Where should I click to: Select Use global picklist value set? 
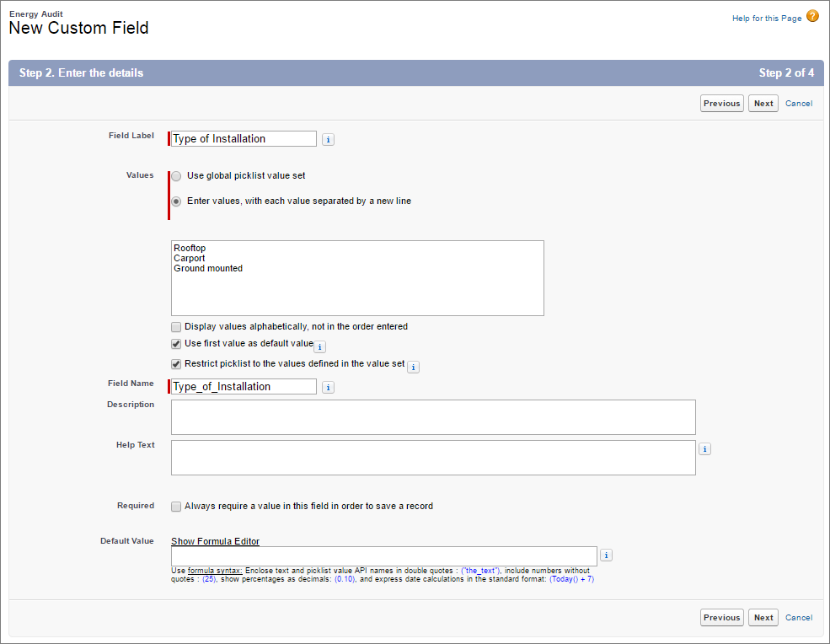coord(176,176)
